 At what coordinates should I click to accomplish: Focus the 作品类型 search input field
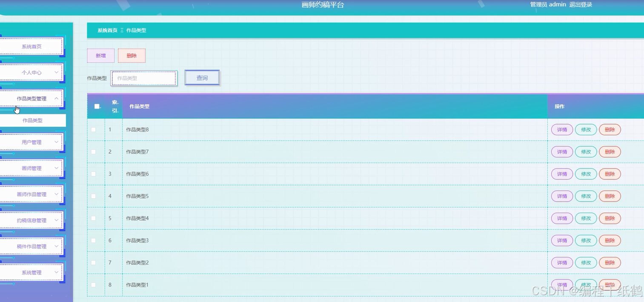pos(144,78)
